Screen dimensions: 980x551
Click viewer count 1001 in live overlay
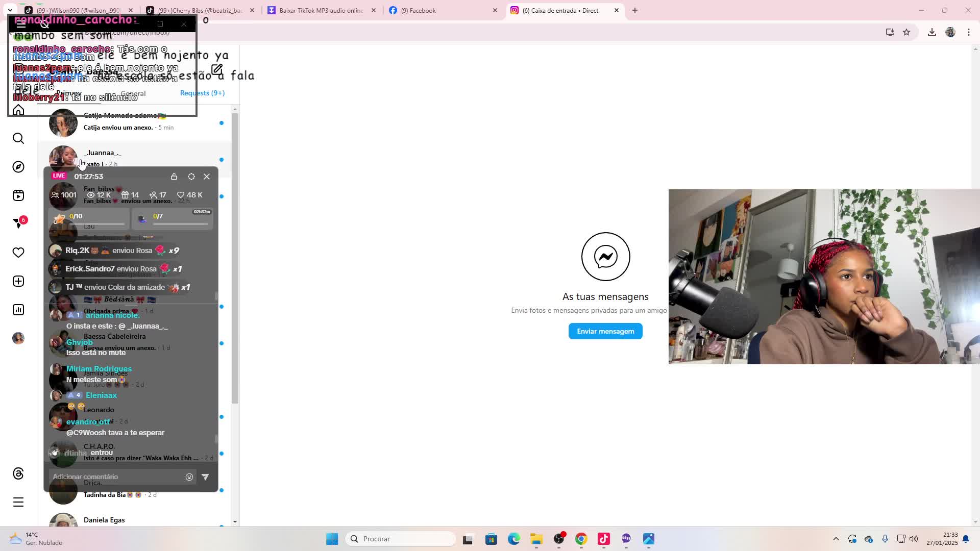(64, 195)
